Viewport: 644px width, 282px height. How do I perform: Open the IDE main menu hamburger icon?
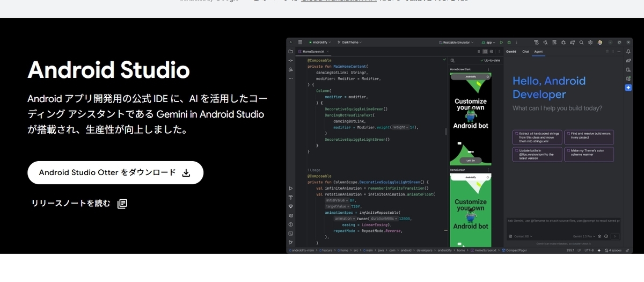300,42
